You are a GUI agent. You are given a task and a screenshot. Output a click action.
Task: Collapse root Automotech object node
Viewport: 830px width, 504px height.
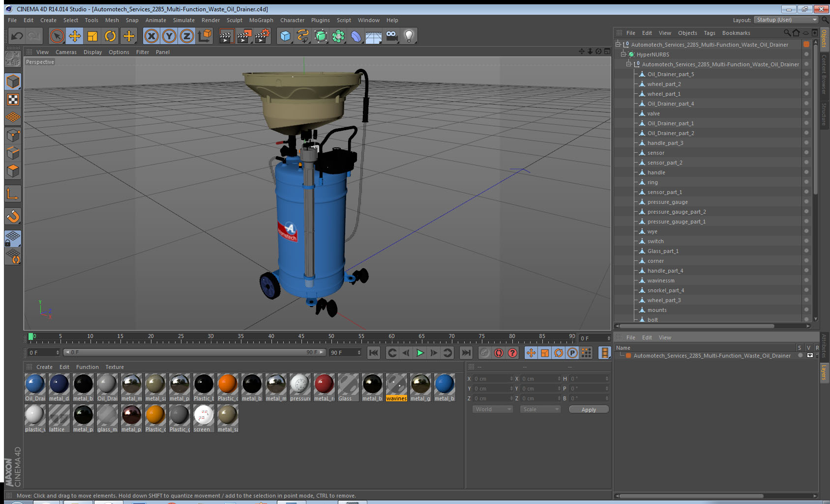coord(618,45)
